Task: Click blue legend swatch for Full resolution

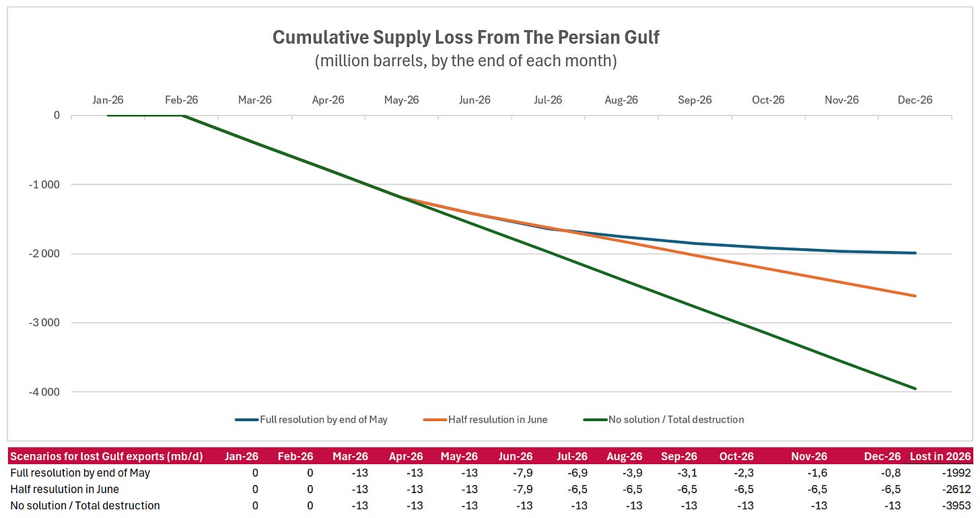Action: [x=246, y=419]
